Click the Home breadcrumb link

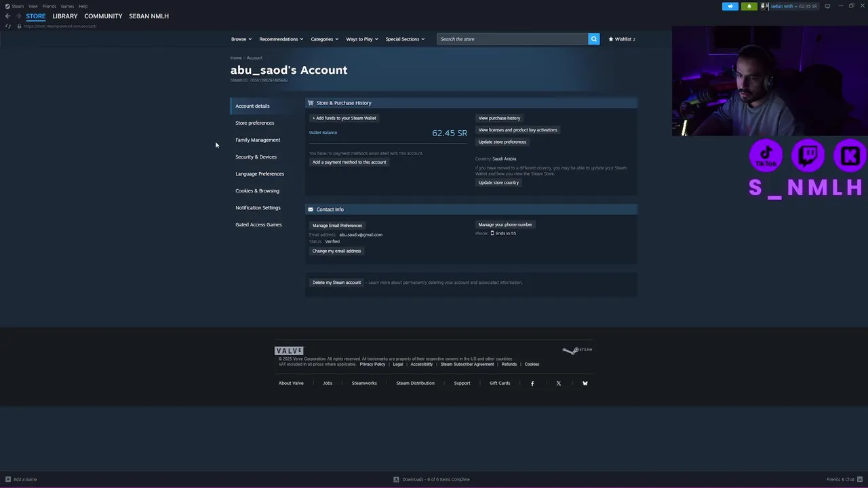(x=236, y=58)
